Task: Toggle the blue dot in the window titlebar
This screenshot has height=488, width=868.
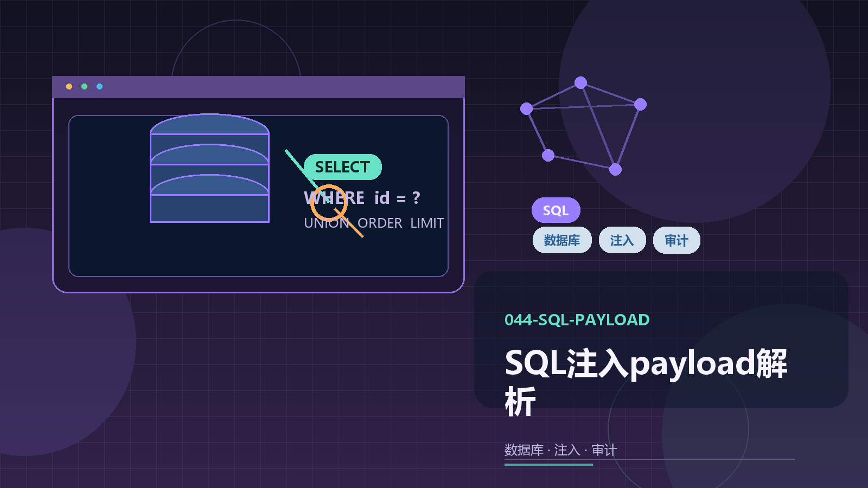Action: [x=99, y=86]
